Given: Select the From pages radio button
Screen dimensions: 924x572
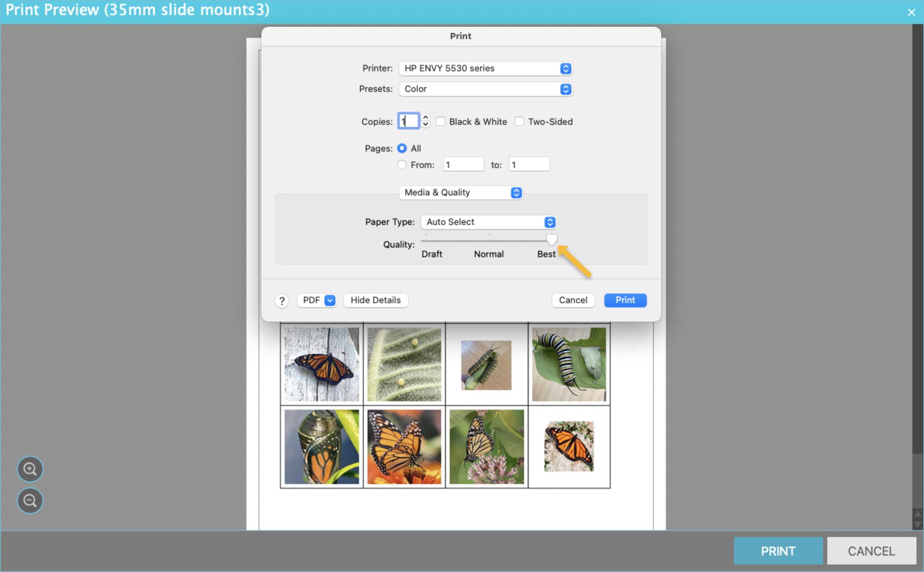Looking at the screenshot, I should click(402, 165).
